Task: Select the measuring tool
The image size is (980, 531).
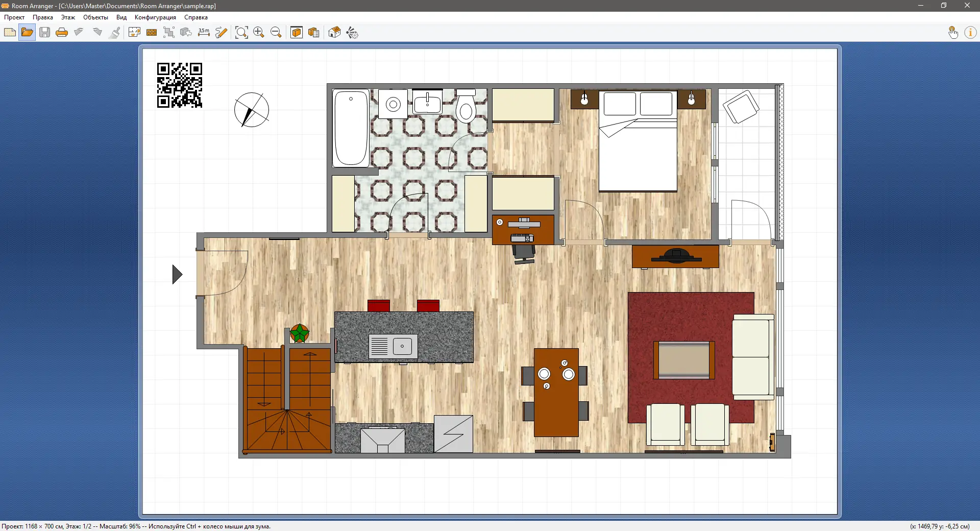Action: pos(204,32)
